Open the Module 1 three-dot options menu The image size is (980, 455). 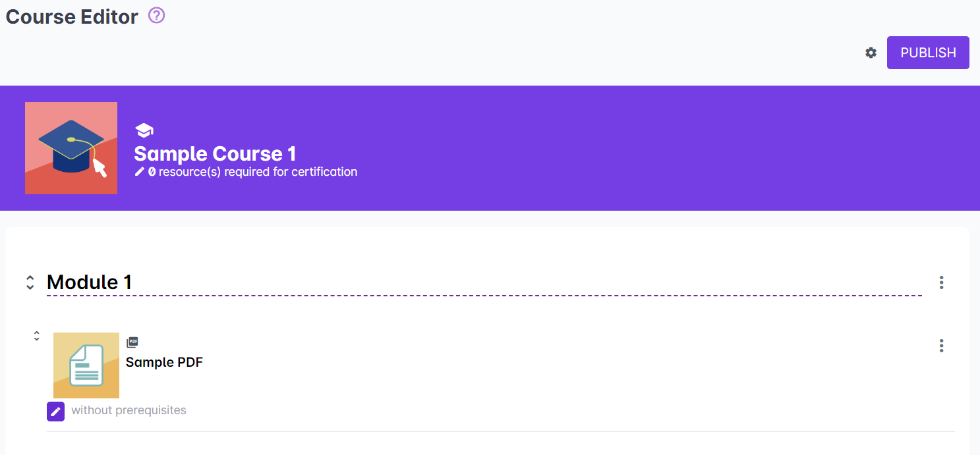click(941, 282)
